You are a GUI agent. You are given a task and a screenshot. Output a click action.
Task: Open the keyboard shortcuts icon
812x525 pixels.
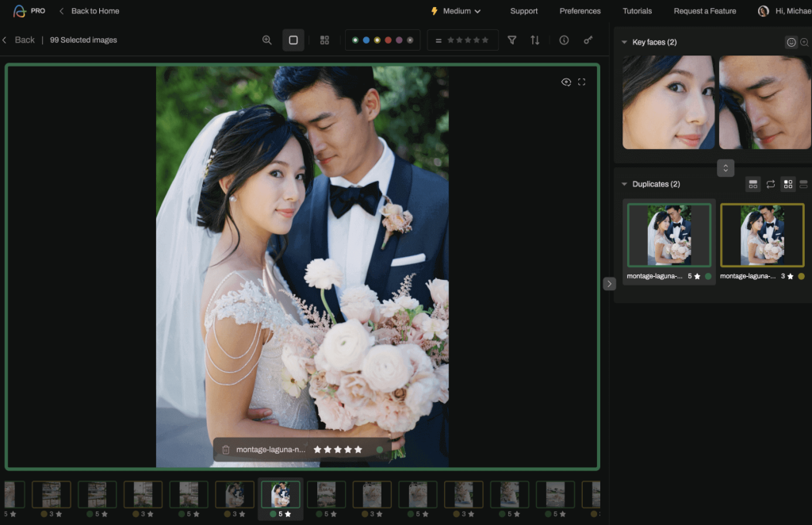pos(588,39)
